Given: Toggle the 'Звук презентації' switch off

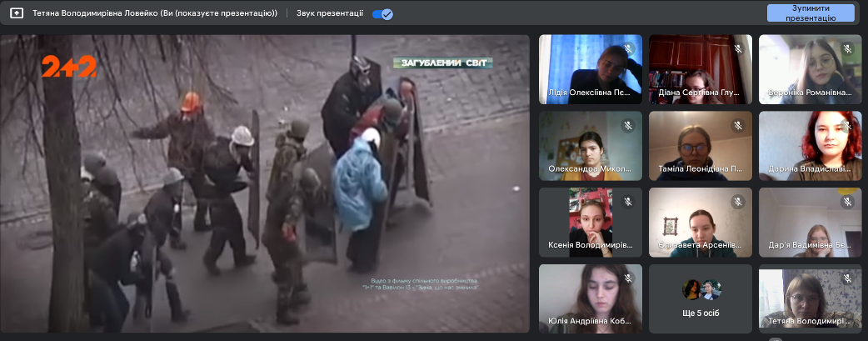Looking at the screenshot, I should click(382, 14).
